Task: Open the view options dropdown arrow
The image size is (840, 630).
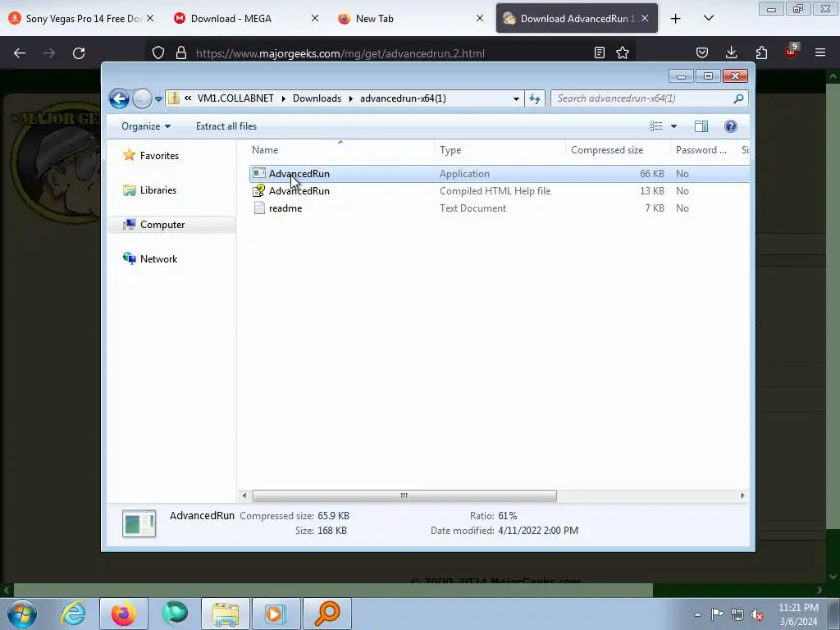Action: point(674,126)
